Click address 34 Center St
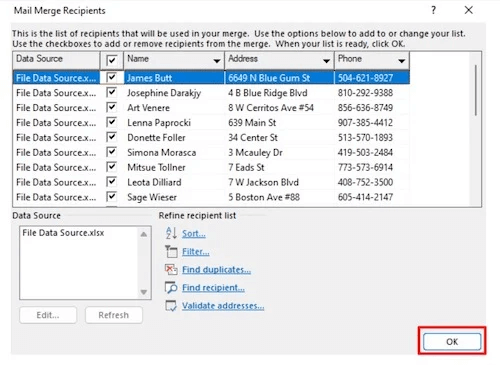The image size is (500, 365). 253,137
